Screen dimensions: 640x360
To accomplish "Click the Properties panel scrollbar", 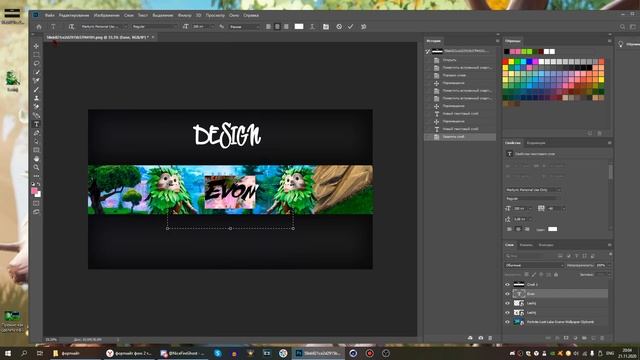I will (611, 172).
